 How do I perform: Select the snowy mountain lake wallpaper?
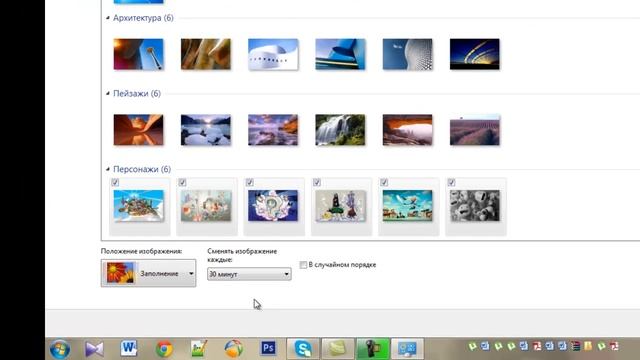coord(206,130)
